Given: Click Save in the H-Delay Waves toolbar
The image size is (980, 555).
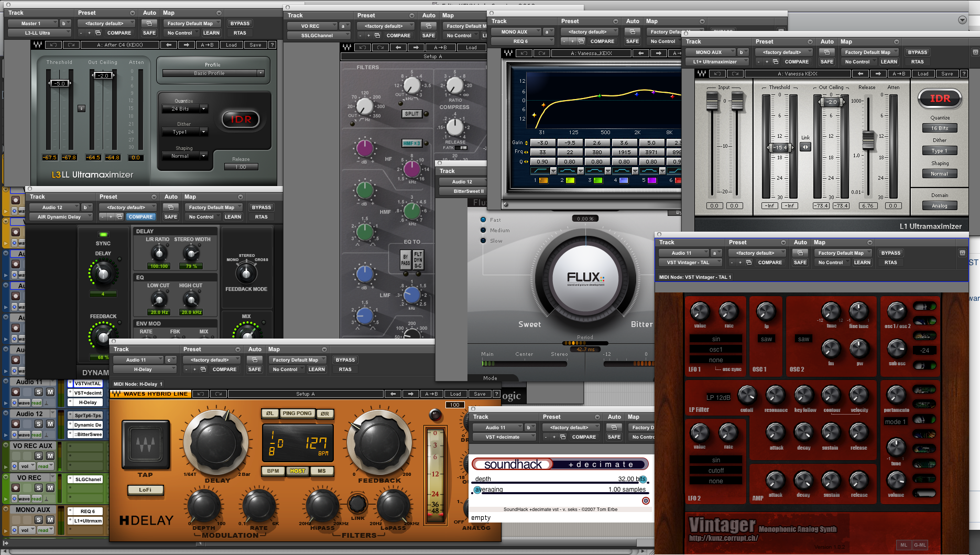Looking at the screenshot, I should tap(480, 394).
